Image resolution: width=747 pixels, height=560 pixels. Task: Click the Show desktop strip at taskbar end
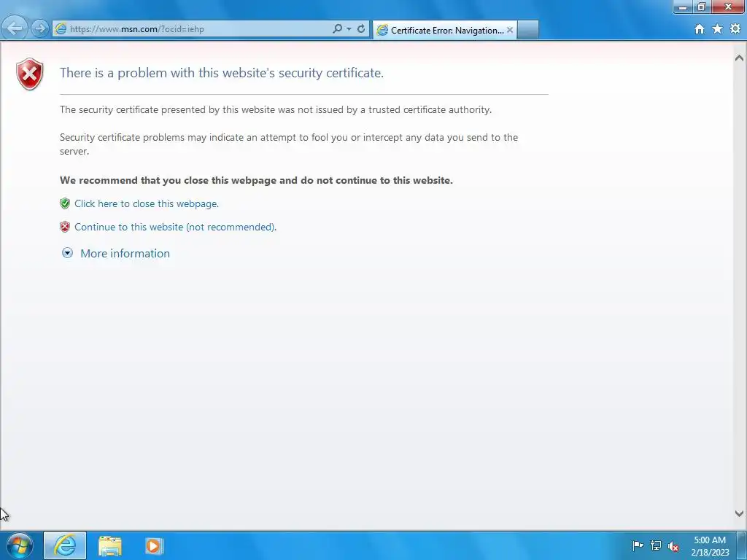[x=742, y=545]
